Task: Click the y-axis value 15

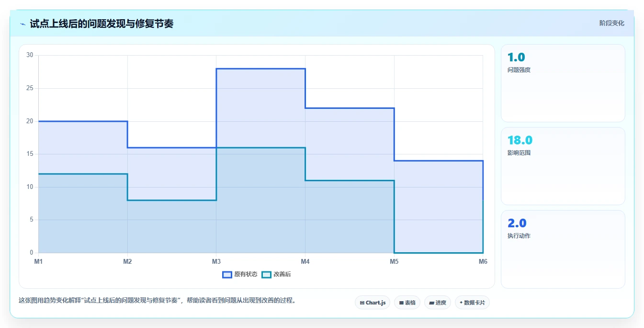Action: 30,154
